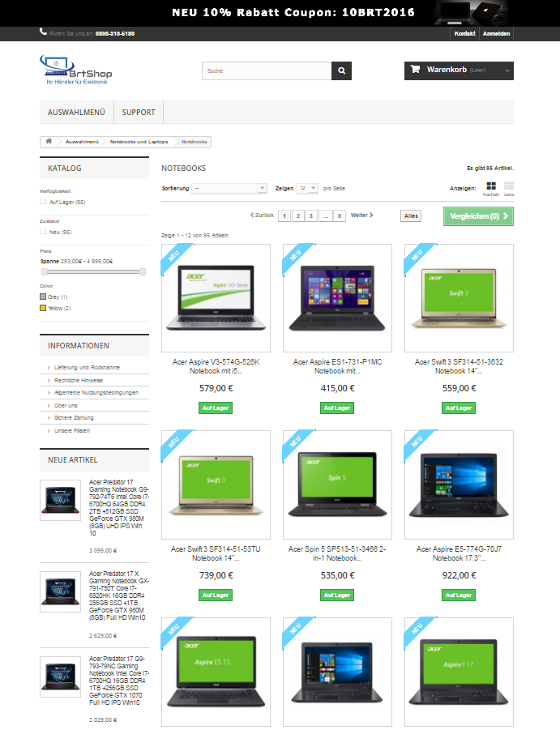Click the right price range slider handle
Image resolution: width=560 pixels, height=730 pixels.
pyautogui.click(x=143, y=271)
